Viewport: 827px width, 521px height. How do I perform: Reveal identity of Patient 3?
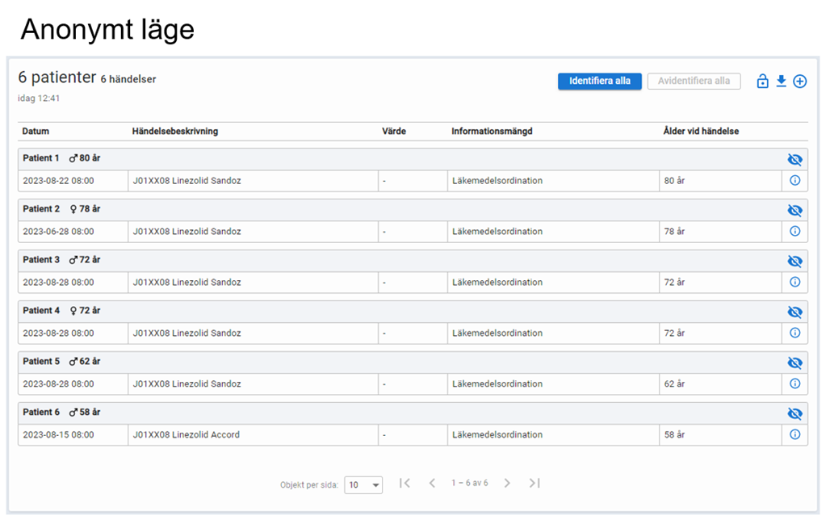pos(794,261)
